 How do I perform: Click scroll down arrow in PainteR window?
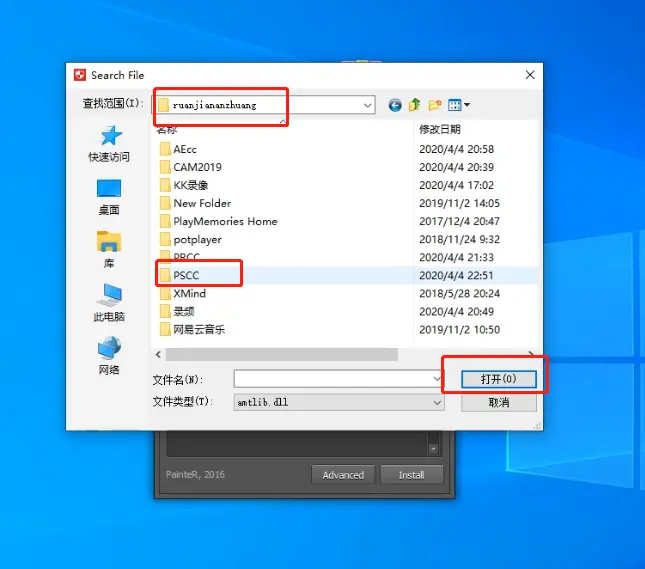[x=433, y=449]
